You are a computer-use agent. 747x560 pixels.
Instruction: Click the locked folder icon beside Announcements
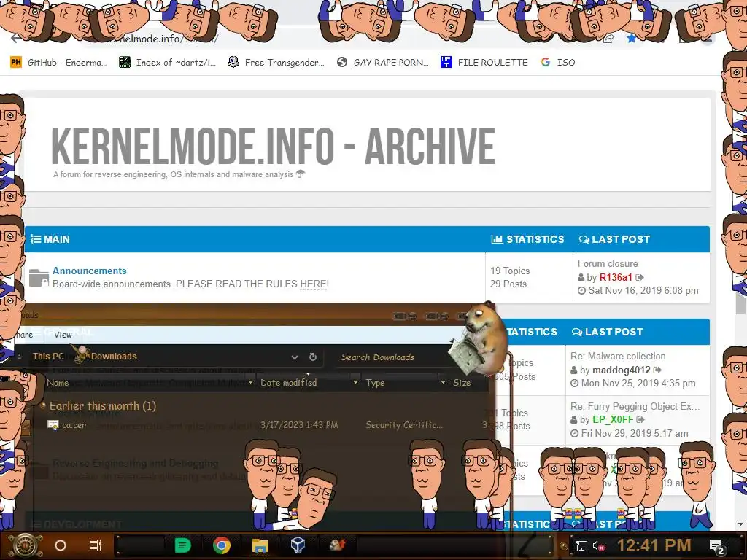[x=39, y=278]
